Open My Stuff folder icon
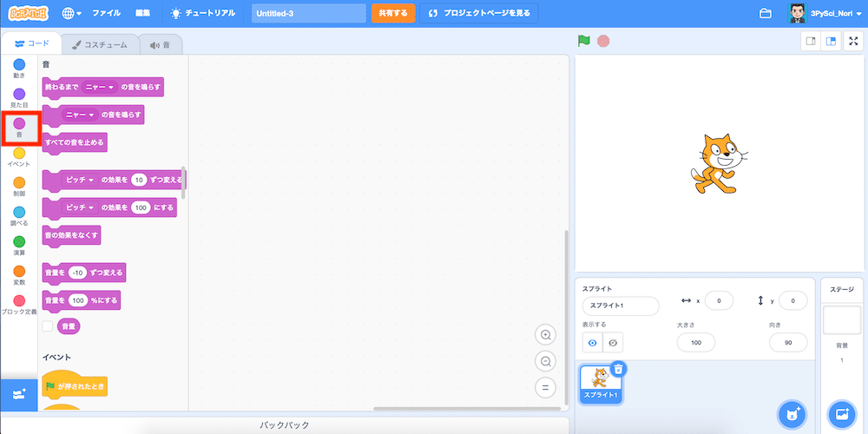868x434 pixels. [765, 13]
